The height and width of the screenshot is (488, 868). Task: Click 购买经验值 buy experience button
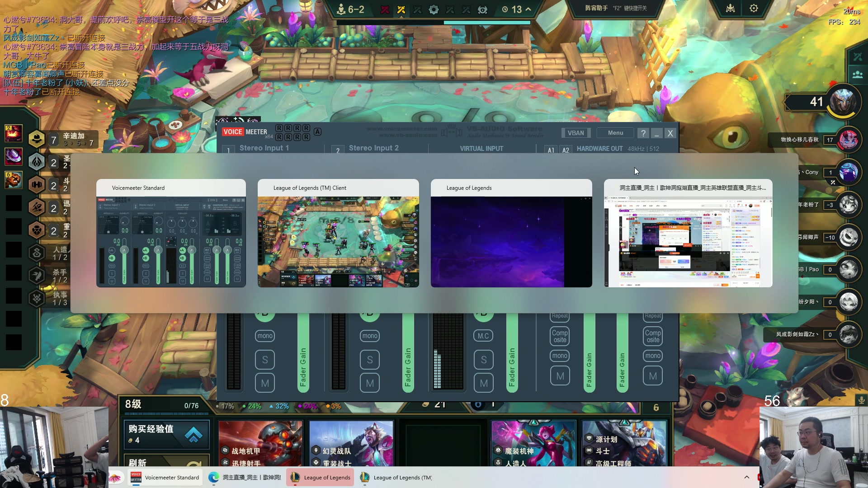[x=166, y=434]
